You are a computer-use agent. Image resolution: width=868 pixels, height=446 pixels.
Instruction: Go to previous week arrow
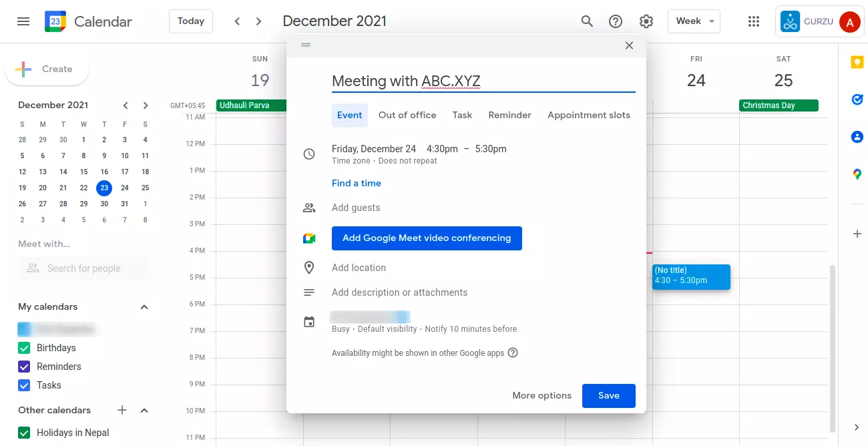pyautogui.click(x=237, y=21)
